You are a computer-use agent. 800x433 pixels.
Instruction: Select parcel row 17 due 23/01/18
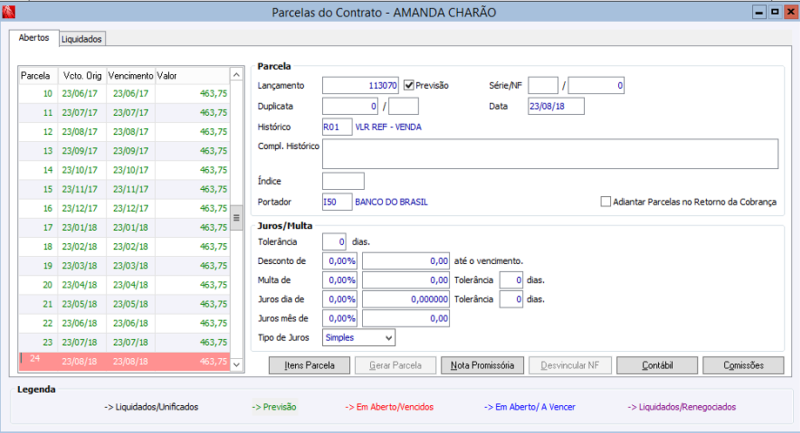coord(124,227)
